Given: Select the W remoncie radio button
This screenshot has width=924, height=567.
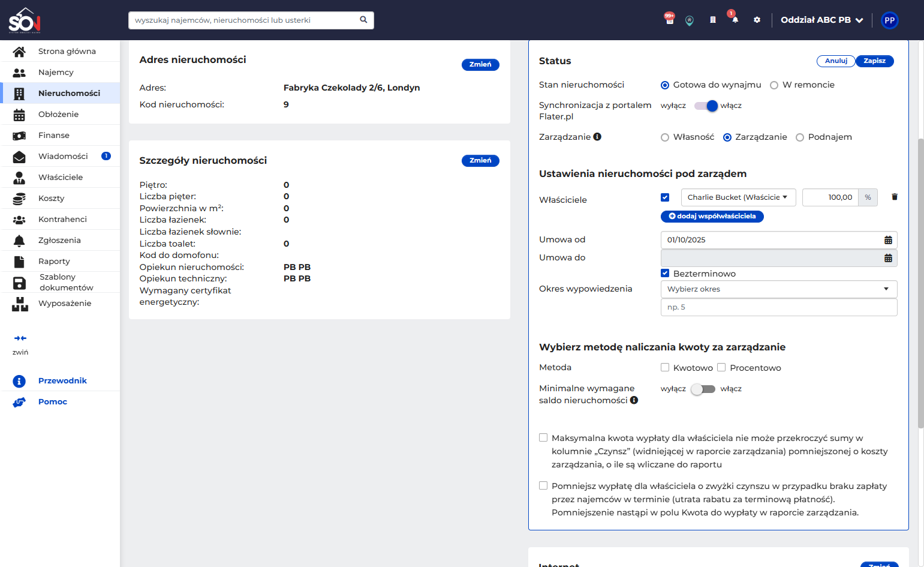Looking at the screenshot, I should pos(774,85).
